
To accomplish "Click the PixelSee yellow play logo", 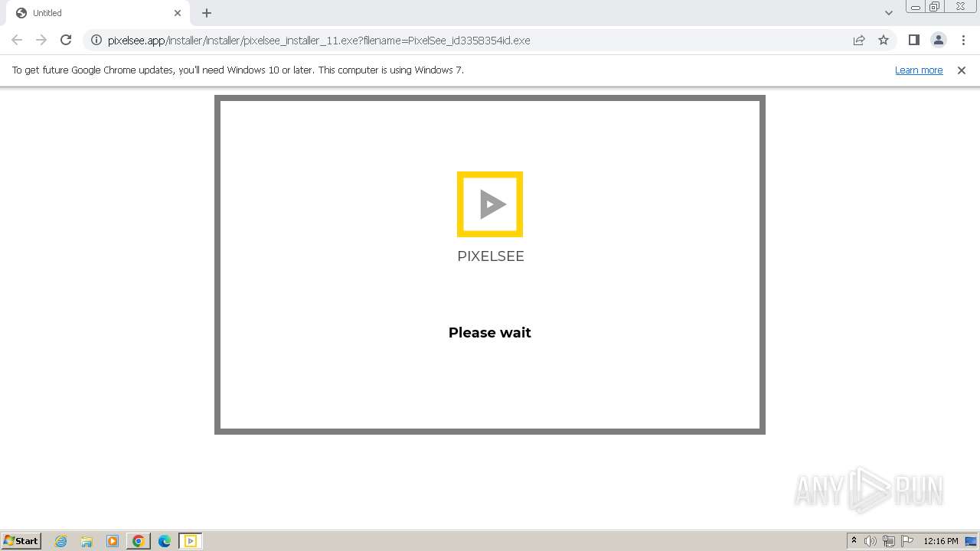I will coord(490,204).
